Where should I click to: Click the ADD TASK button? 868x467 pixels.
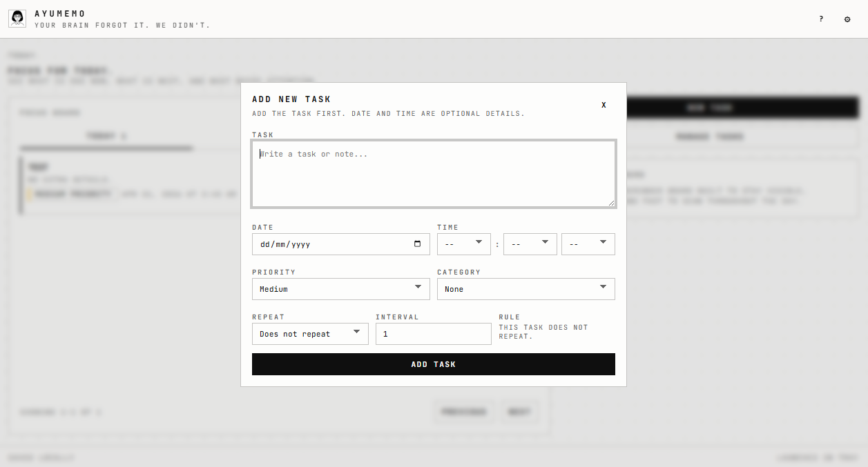tap(433, 364)
